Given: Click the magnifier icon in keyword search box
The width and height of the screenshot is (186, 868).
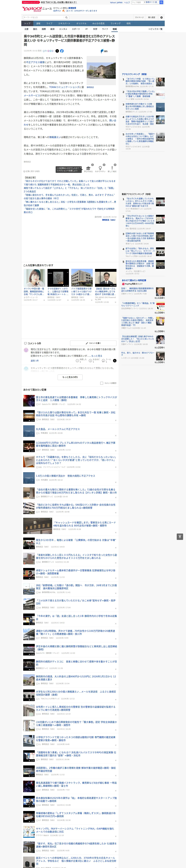Looking at the screenshot, I should [66, 18].
